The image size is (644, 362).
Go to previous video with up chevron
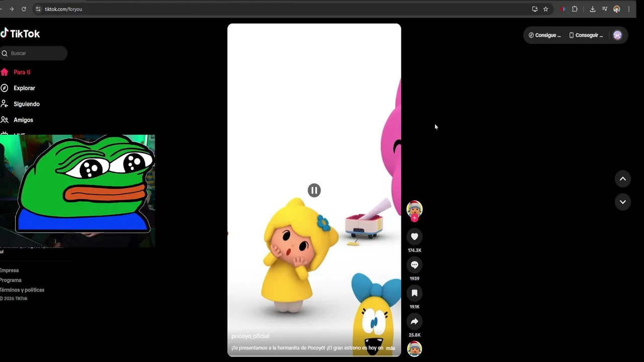[622, 178]
